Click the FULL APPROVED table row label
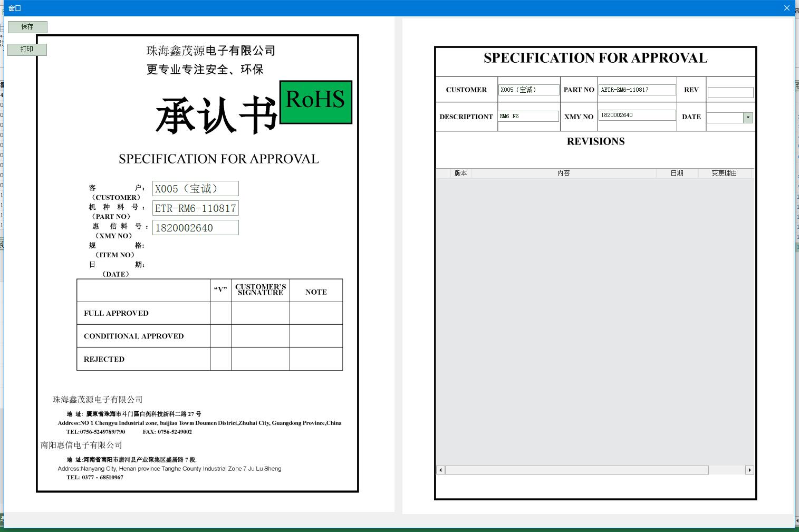The width and height of the screenshot is (799, 532). click(x=116, y=313)
